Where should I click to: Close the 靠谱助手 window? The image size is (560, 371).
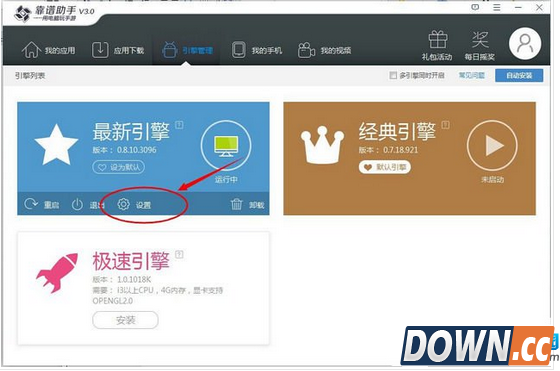(540, 7)
